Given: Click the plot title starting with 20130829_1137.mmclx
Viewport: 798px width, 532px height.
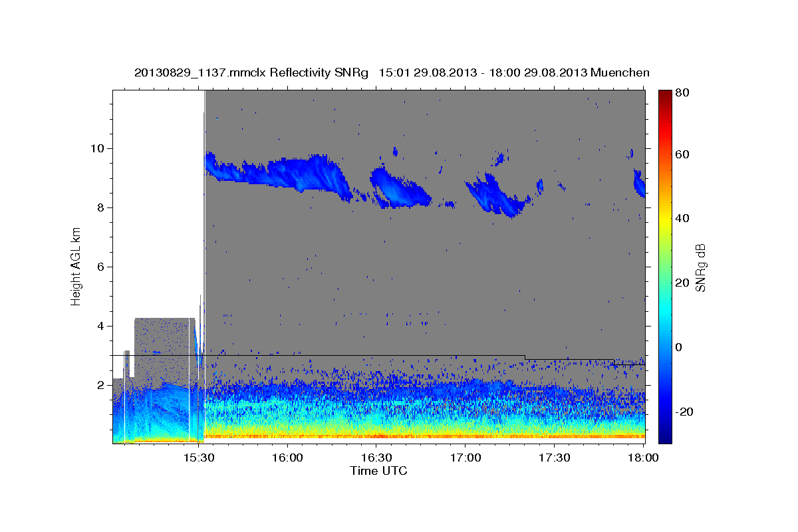Looking at the screenshot, I should (392, 72).
